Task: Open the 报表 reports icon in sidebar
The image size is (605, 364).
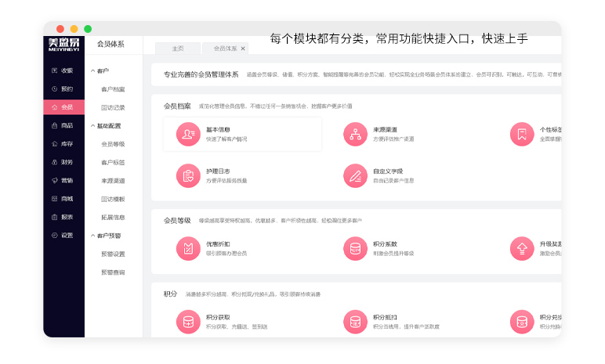Action: tap(54, 217)
